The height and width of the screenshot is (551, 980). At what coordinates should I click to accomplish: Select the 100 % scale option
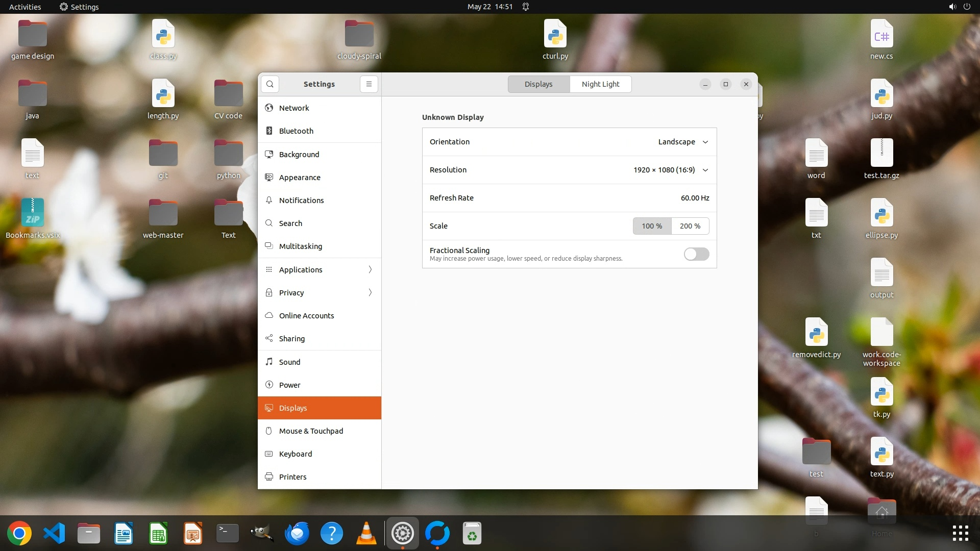tap(652, 226)
